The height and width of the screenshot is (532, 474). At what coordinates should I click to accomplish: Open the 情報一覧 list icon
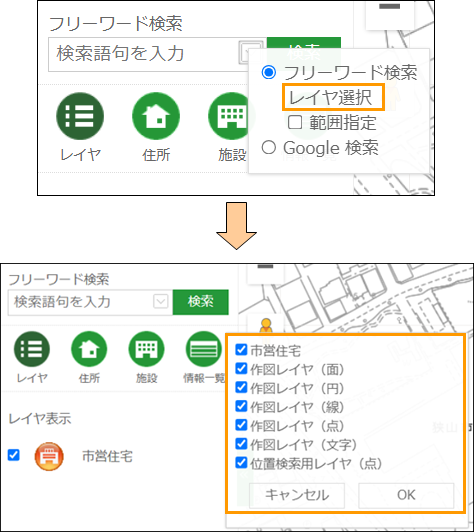pyautogui.click(x=204, y=349)
